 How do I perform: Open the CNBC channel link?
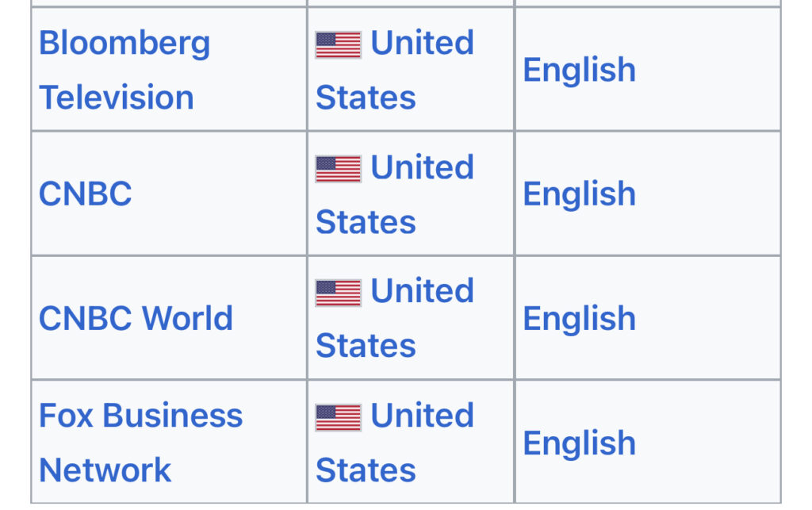click(x=85, y=194)
